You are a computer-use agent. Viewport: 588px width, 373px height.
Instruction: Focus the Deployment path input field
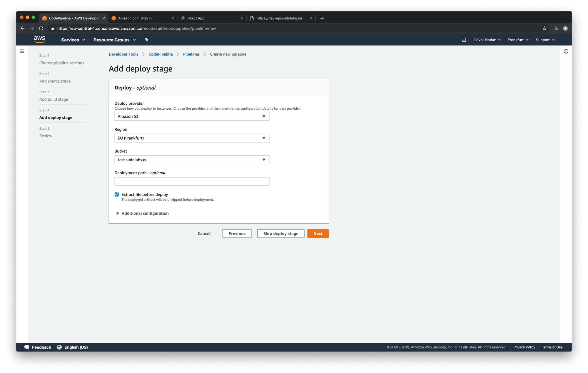click(x=192, y=181)
